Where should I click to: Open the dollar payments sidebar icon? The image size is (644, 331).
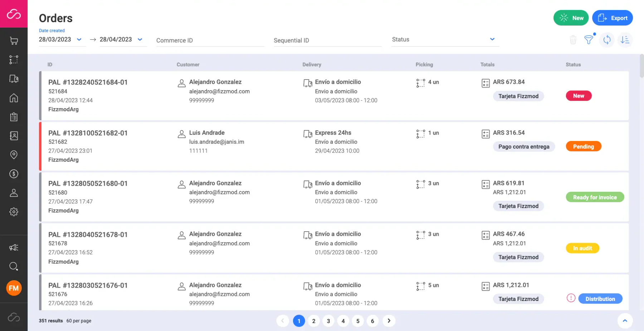tap(14, 174)
